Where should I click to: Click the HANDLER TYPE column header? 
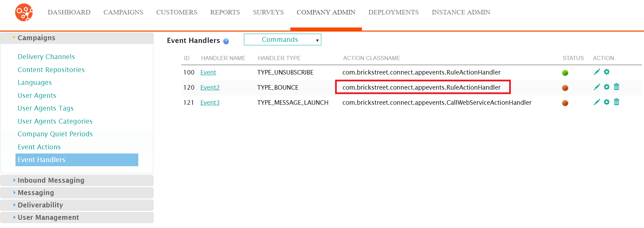[x=279, y=58]
